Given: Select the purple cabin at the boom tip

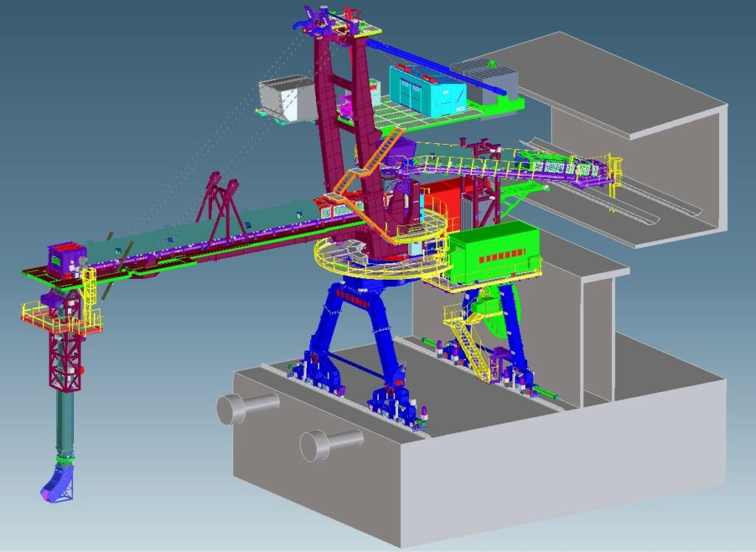Looking at the screenshot, I should pyautogui.click(x=66, y=259).
